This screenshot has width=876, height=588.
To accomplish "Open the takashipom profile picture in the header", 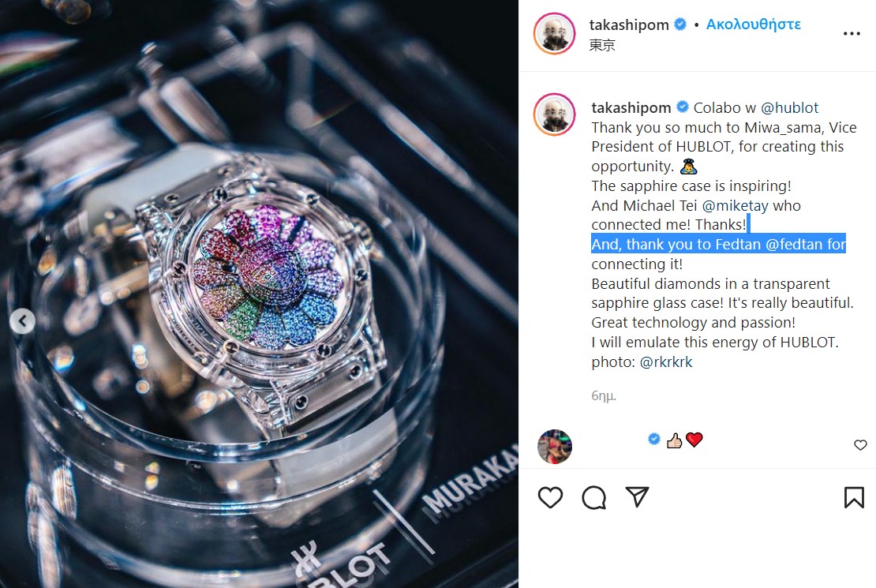I will [554, 33].
